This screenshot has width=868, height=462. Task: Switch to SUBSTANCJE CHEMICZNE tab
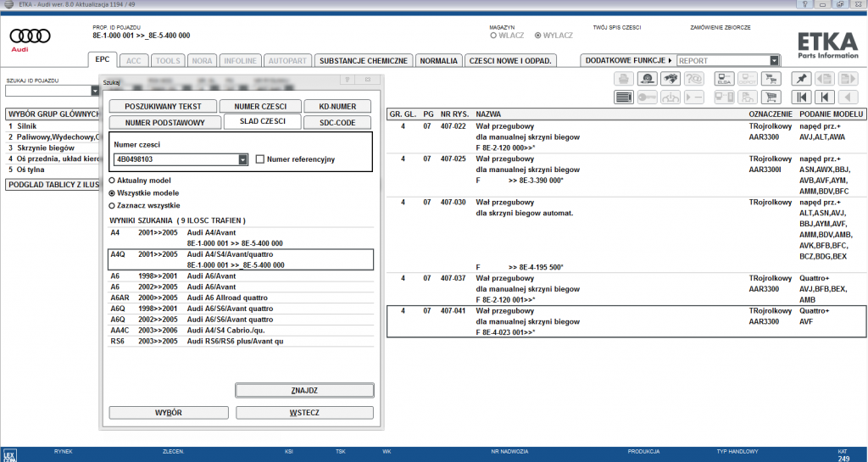[x=363, y=61]
